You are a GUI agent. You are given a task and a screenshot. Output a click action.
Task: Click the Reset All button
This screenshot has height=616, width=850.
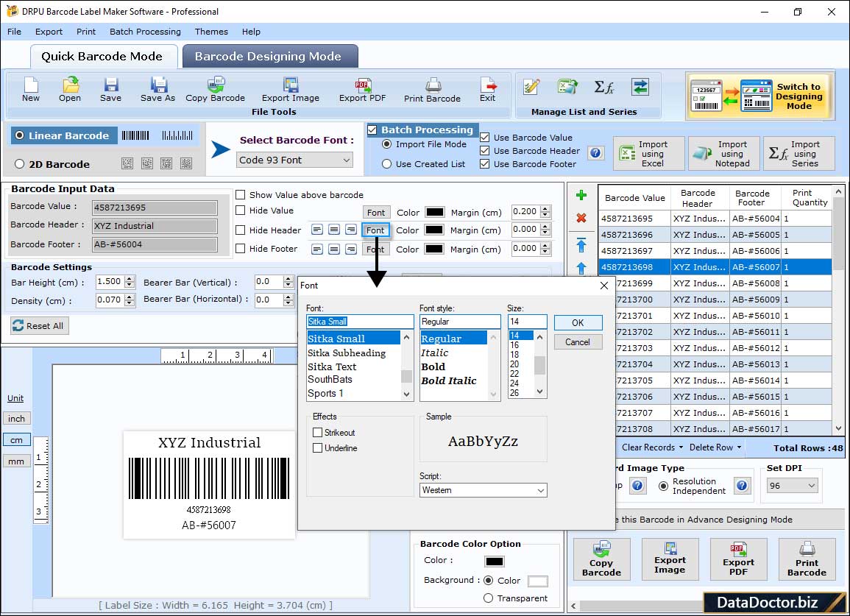(x=40, y=326)
